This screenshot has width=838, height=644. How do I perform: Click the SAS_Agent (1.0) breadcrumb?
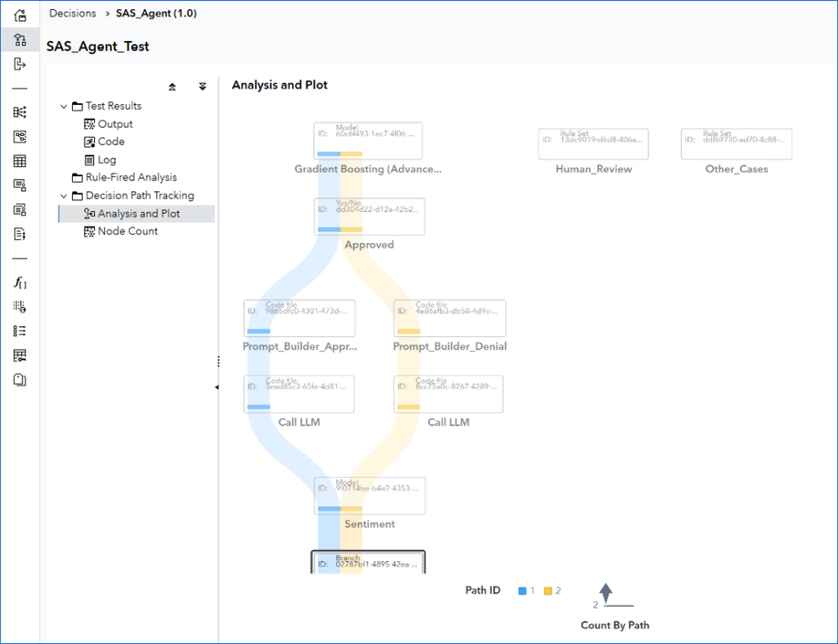(156, 13)
